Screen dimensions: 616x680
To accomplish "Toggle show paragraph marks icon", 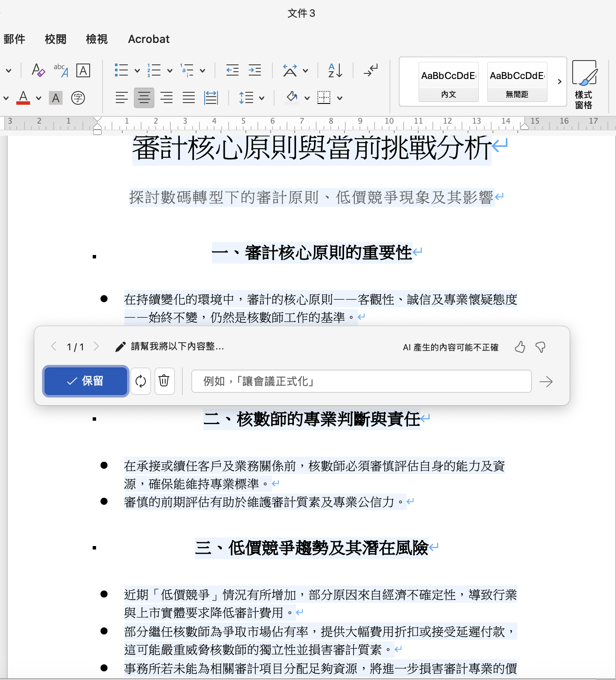I will click(371, 70).
